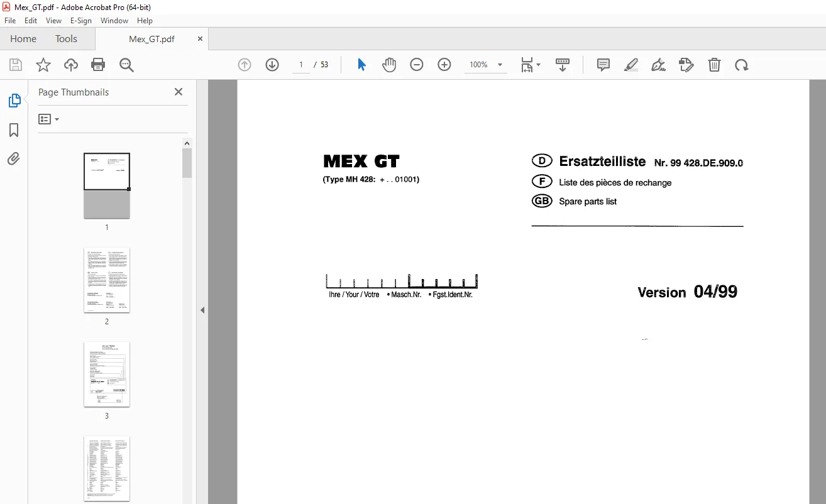Click the Edit PDF stamp icon
This screenshot has width=826, height=504.
[686, 65]
